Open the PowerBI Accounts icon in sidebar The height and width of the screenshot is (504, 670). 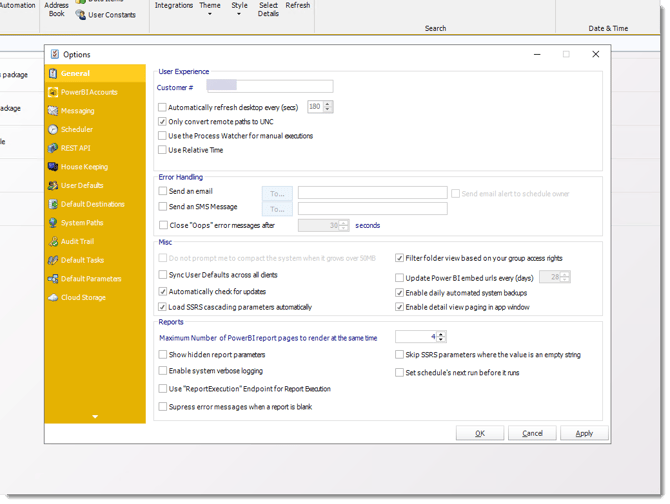click(53, 92)
